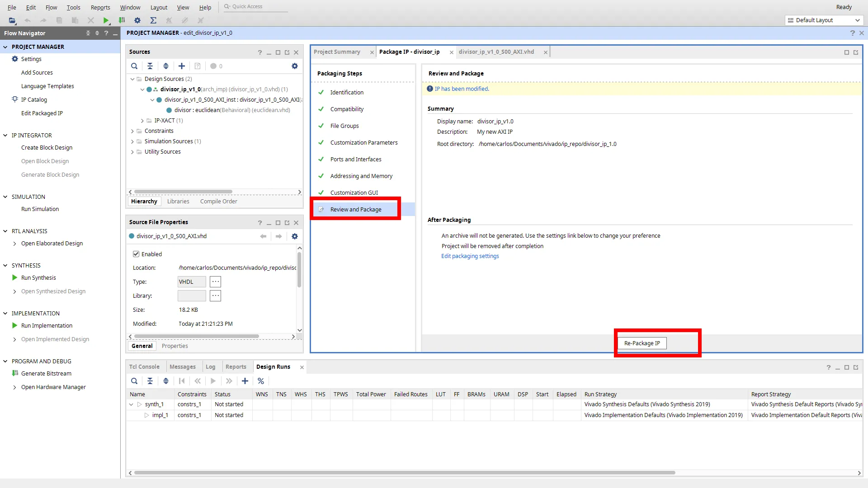868x488 pixels.
Task: Expand Simulation Sources folder
Action: (132, 141)
